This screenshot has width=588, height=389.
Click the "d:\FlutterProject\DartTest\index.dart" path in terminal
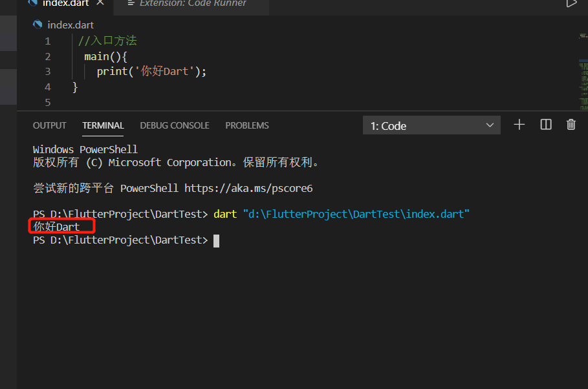356,214
